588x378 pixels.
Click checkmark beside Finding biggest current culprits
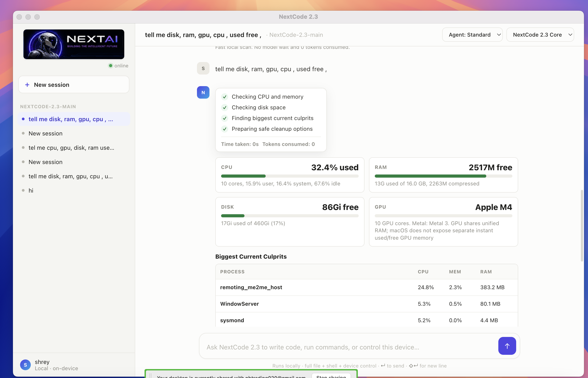[x=224, y=118]
